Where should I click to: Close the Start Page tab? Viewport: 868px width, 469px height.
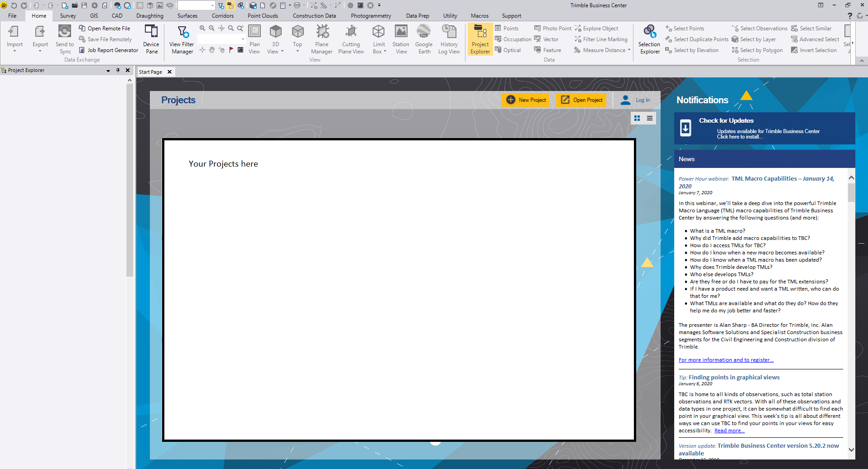[x=169, y=72]
